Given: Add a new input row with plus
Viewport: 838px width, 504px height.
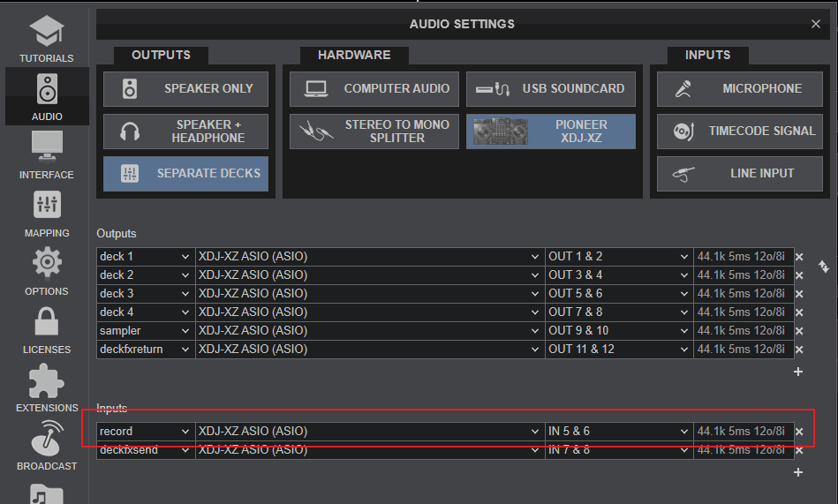Looking at the screenshot, I should coord(798,472).
